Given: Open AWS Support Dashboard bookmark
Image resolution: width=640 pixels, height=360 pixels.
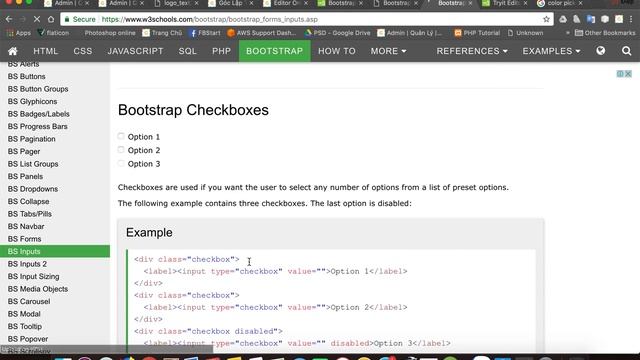Looking at the screenshot, I should point(262,33).
